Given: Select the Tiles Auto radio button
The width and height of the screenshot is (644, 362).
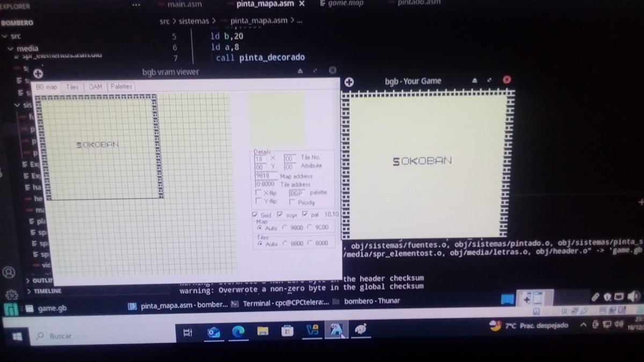Looking at the screenshot, I should pos(260,244).
